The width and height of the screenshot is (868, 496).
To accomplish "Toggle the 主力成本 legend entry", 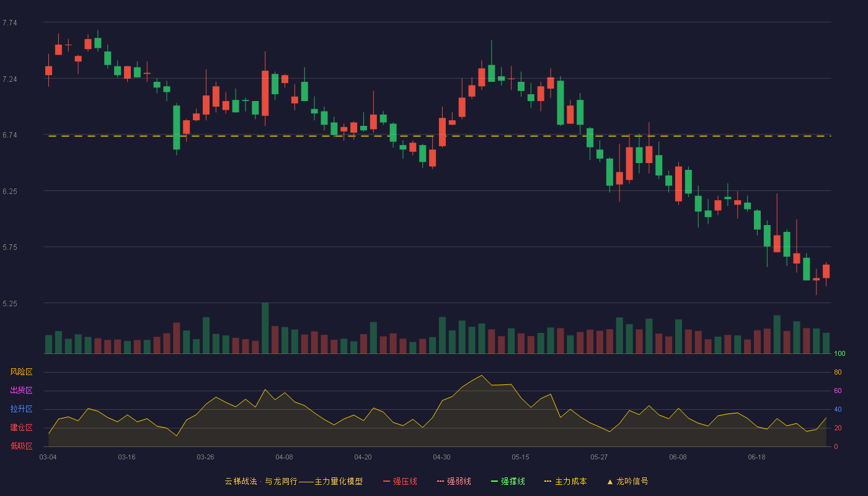I will (x=565, y=481).
